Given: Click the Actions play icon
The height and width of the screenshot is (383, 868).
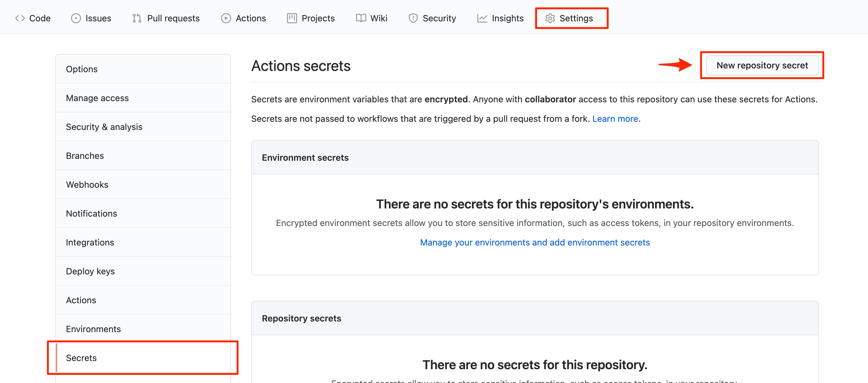Looking at the screenshot, I should pos(226,18).
